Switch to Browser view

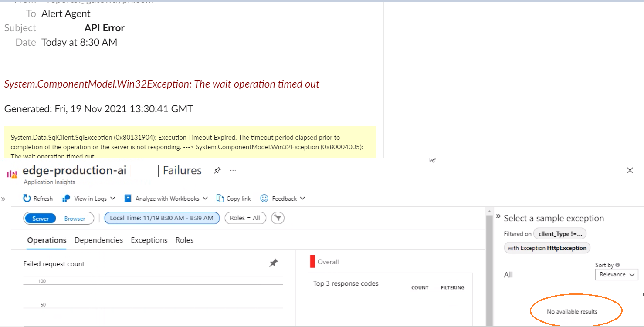[75, 219]
